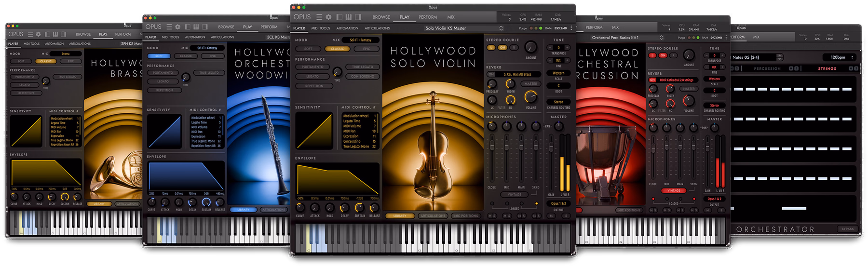868x266 pixels.
Task: Toggle the keyboard view icon in the Solo Violin window
Action: coord(348,17)
